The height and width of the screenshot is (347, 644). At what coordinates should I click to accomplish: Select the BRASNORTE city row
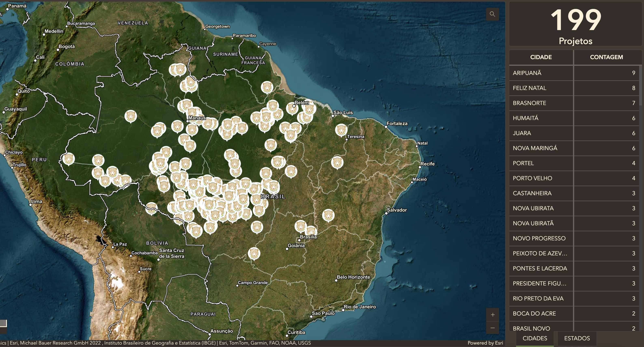click(x=574, y=103)
